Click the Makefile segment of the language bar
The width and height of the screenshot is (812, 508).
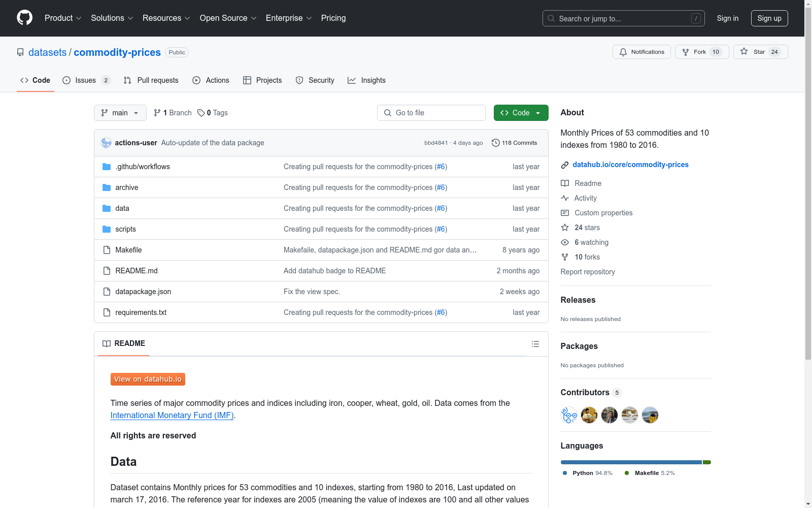click(x=707, y=462)
